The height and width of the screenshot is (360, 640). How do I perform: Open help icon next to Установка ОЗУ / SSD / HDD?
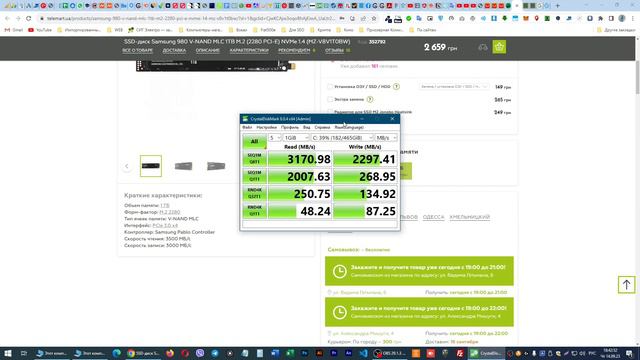[x=396, y=87]
